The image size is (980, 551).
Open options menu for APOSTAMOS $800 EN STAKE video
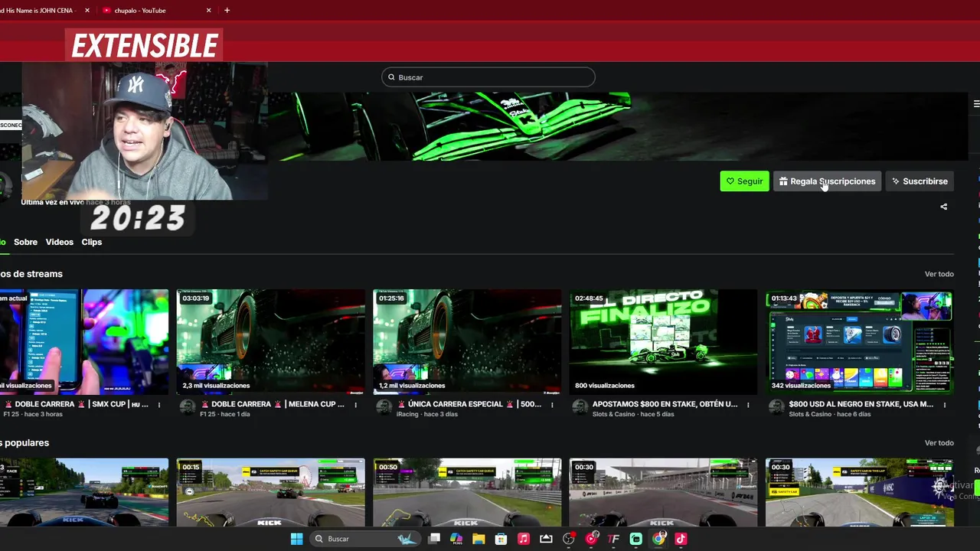click(748, 405)
